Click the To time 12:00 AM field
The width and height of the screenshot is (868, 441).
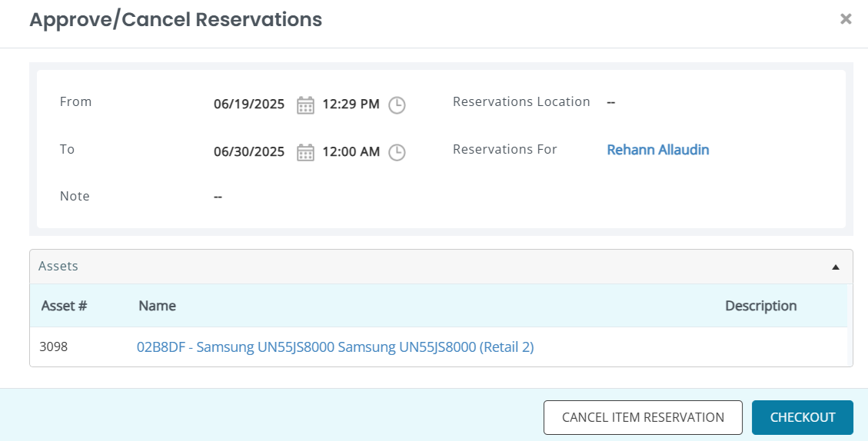351,152
